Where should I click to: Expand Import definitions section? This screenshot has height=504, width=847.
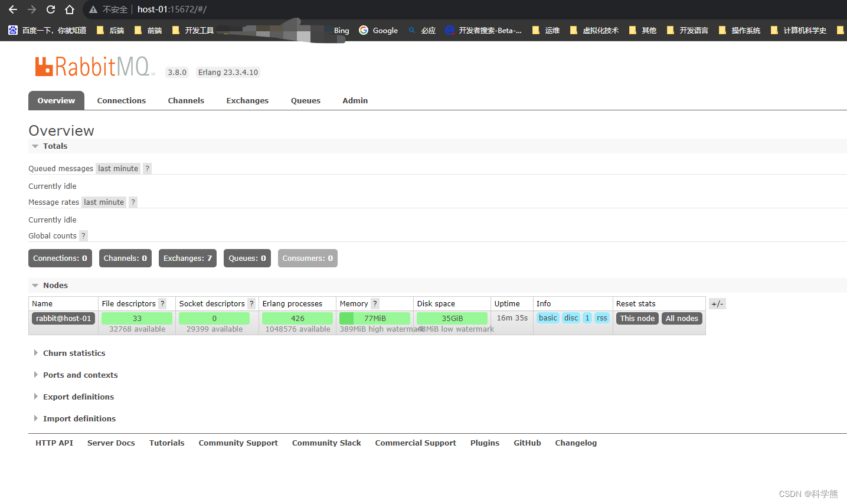(x=74, y=419)
